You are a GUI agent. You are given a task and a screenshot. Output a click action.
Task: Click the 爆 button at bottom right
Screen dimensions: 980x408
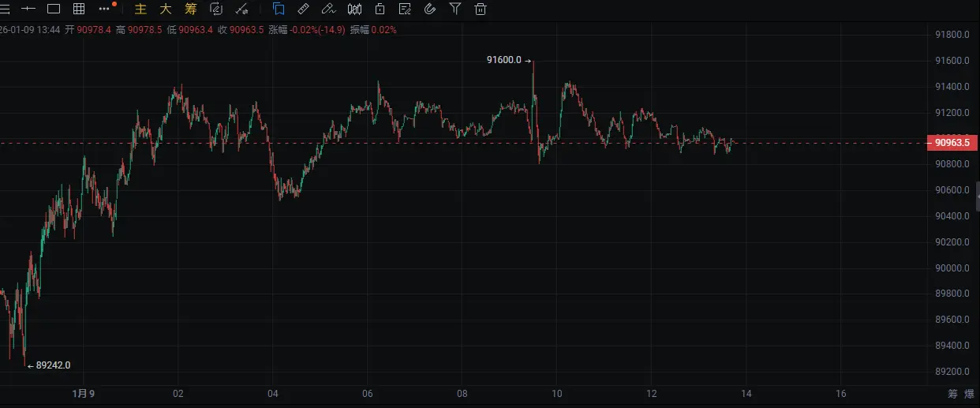click(x=970, y=393)
